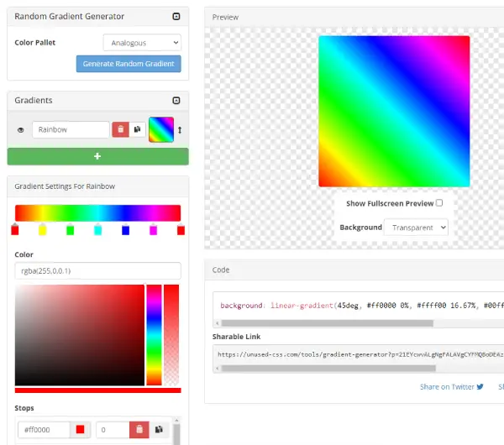Click the rgba(255,0,0,1) color input field
This screenshot has height=445, width=504.
tap(97, 271)
